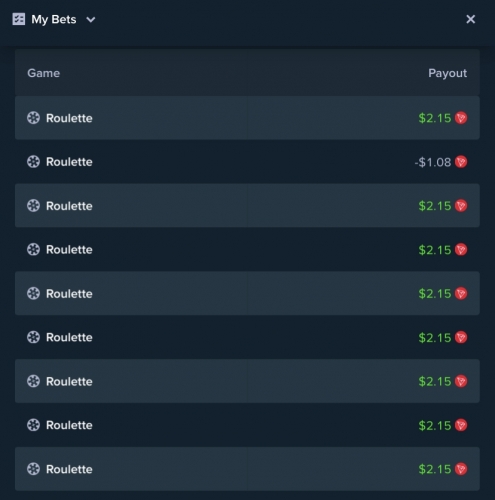
Task: Click the My Bets list icon
Action: 19,19
